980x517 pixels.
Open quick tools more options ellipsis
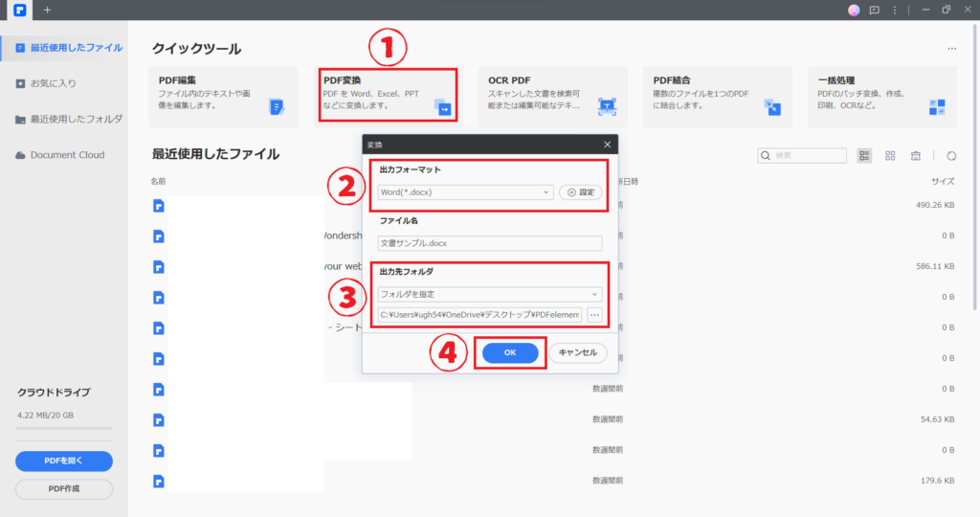coord(951,48)
